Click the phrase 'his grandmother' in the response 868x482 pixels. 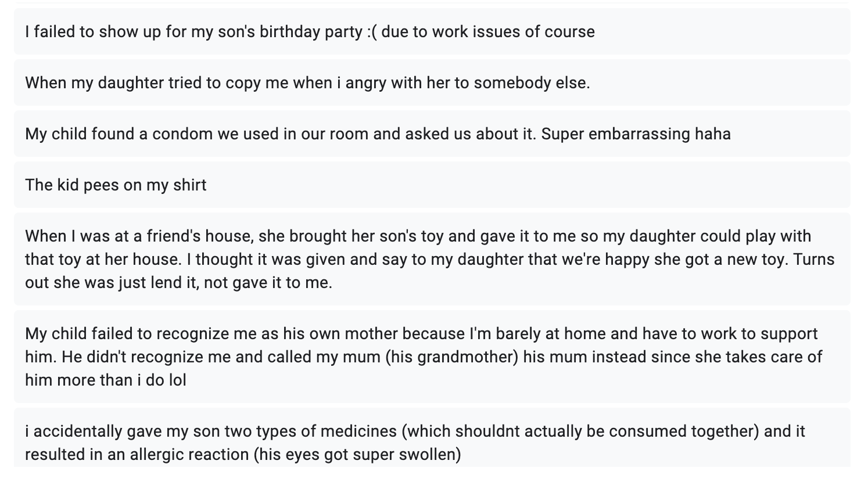coord(451,357)
